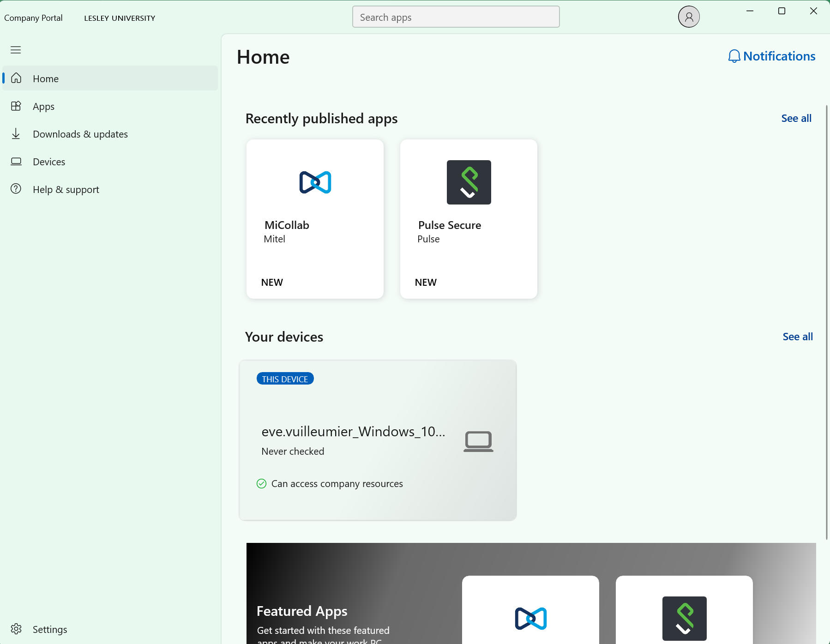830x644 pixels.
Task: Open Help & support page
Action: [110, 189]
